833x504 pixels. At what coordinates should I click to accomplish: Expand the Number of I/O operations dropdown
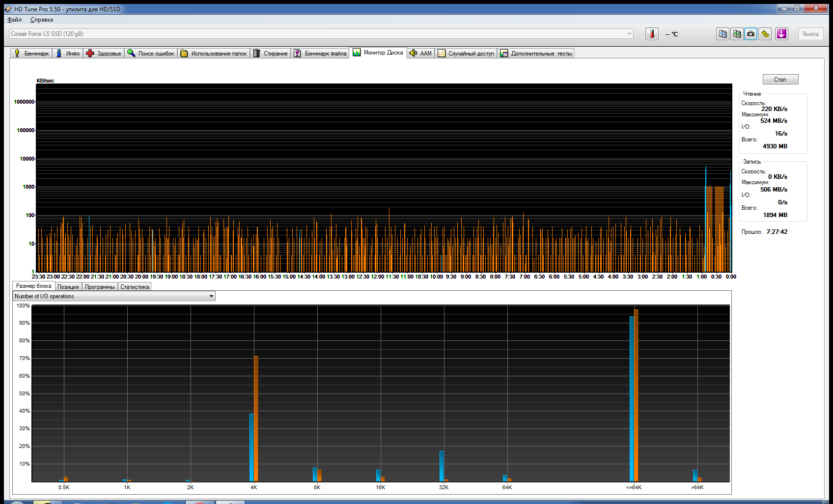point(211,296)
